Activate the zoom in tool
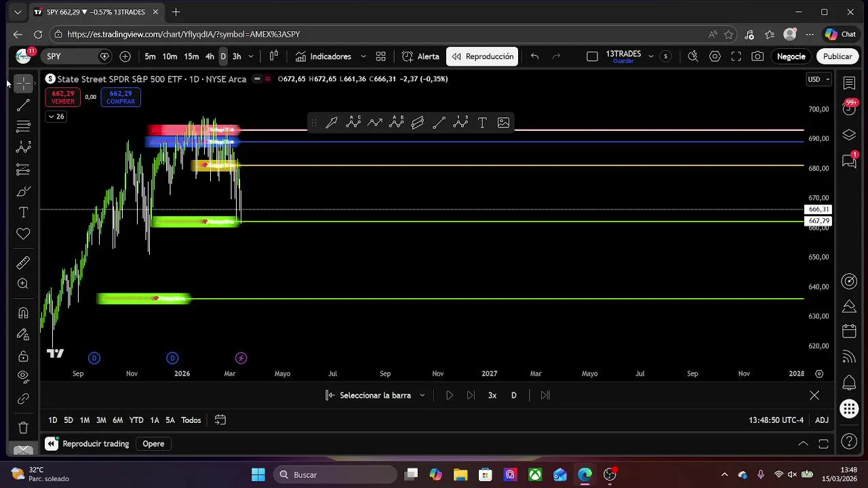The height and width of the screenshot is (488, 868). click(23, 284)
